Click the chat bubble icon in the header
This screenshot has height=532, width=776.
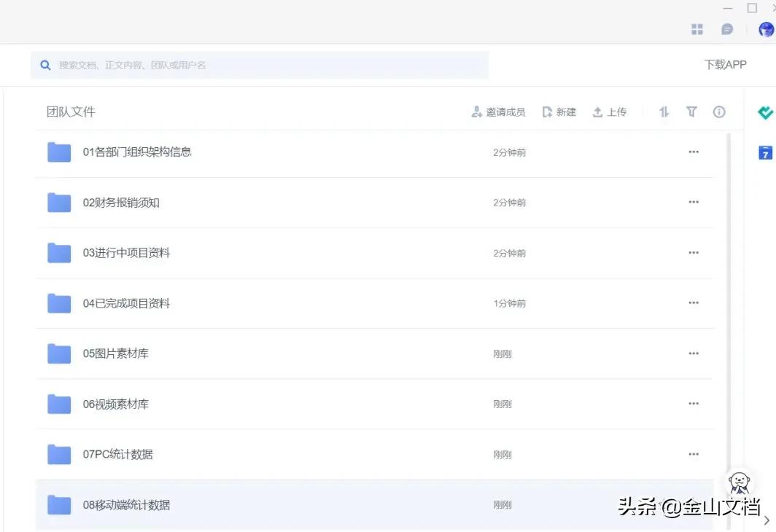(x=727, y=29)
